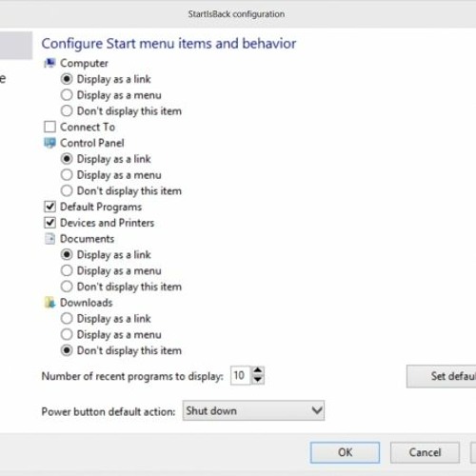This screenshot has width=476, height=476.
Task: Click 'Power button default action' label
Action: click(109, 411)
